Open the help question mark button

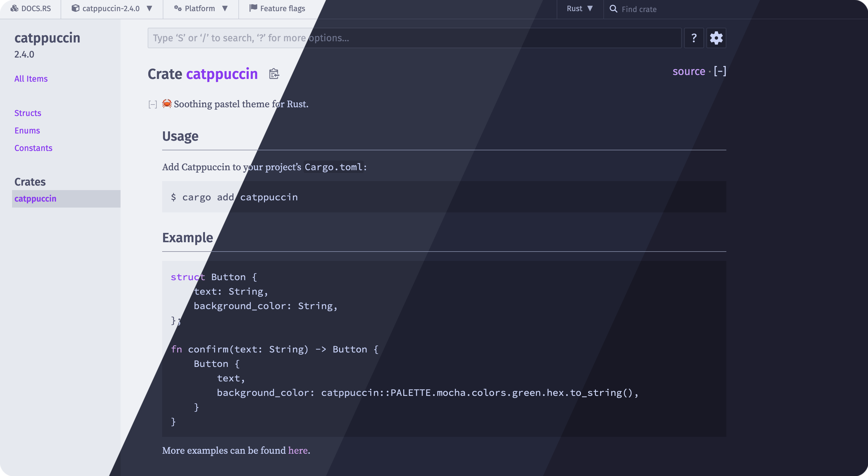[694, 38]
